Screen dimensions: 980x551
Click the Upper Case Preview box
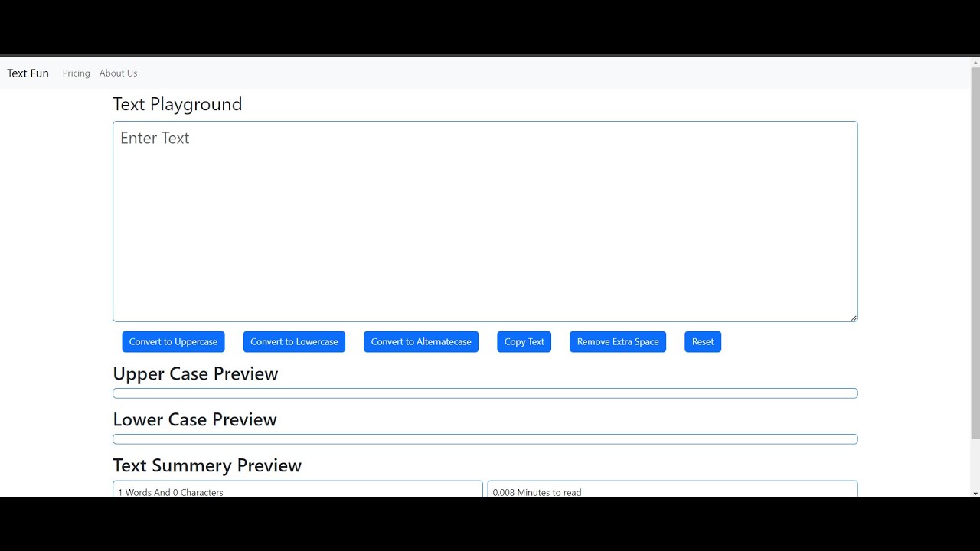tap(485, 393)
